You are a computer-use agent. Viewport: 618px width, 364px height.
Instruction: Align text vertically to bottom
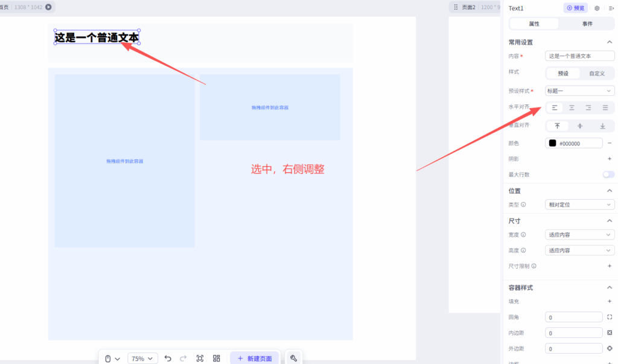(602, 126)
